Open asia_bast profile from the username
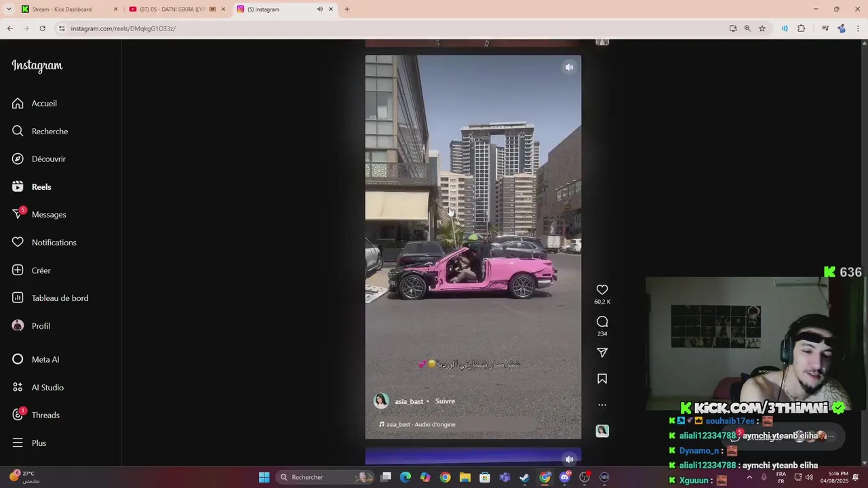 tap(409, 401)
